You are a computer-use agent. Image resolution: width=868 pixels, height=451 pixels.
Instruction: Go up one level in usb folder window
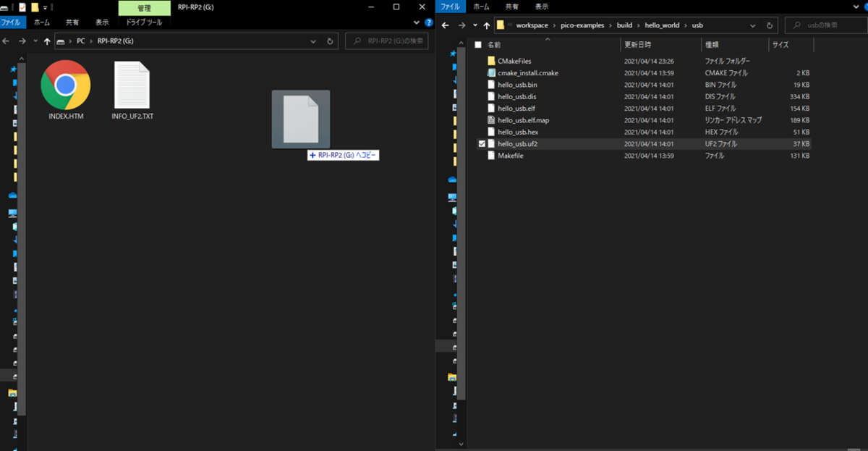click(486, 25)
